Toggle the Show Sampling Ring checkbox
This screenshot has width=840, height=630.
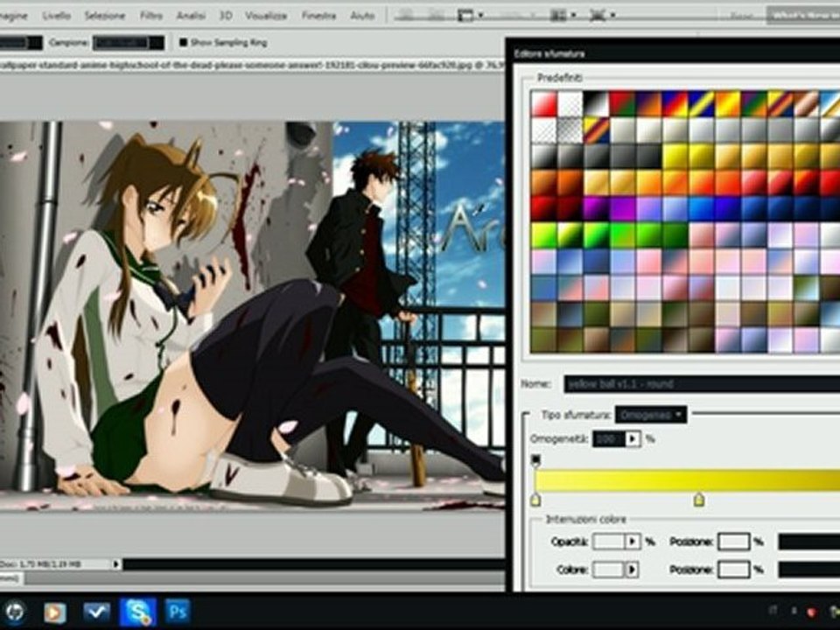183,42
